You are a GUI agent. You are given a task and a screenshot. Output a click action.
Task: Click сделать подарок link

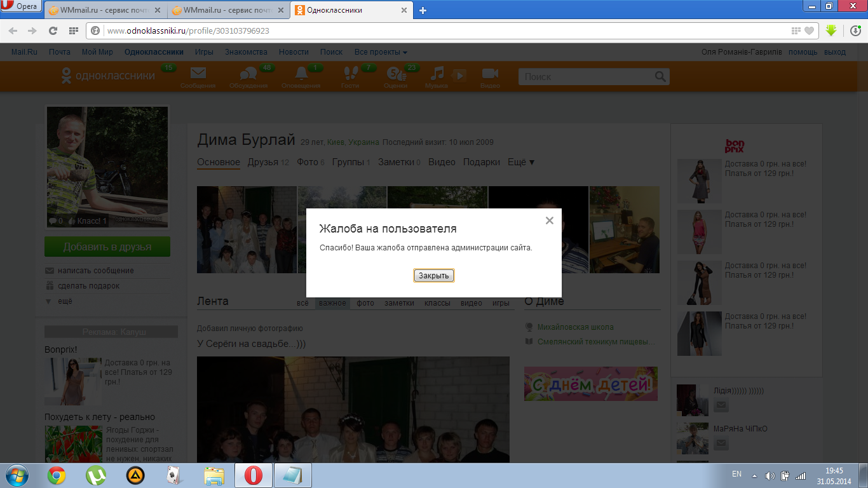tap(89, 286)
